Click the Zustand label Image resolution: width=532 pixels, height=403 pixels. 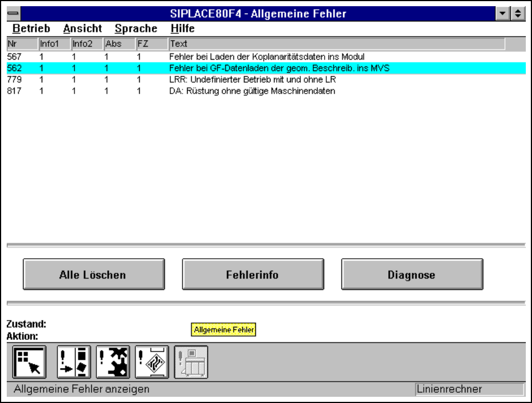pyautogui.click(x=26, y=324)
